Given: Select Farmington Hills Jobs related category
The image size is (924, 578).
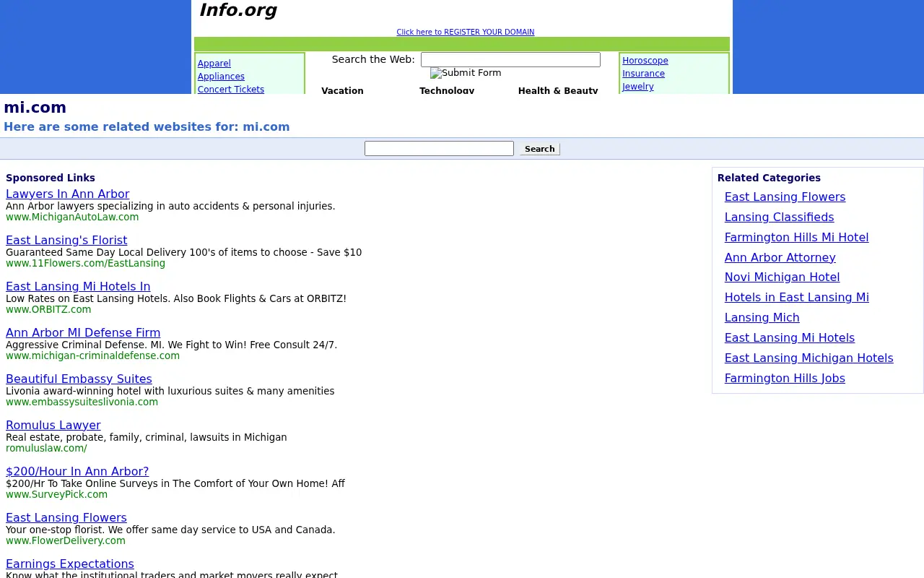Looking at the screenshot, I should pos(785,378).
